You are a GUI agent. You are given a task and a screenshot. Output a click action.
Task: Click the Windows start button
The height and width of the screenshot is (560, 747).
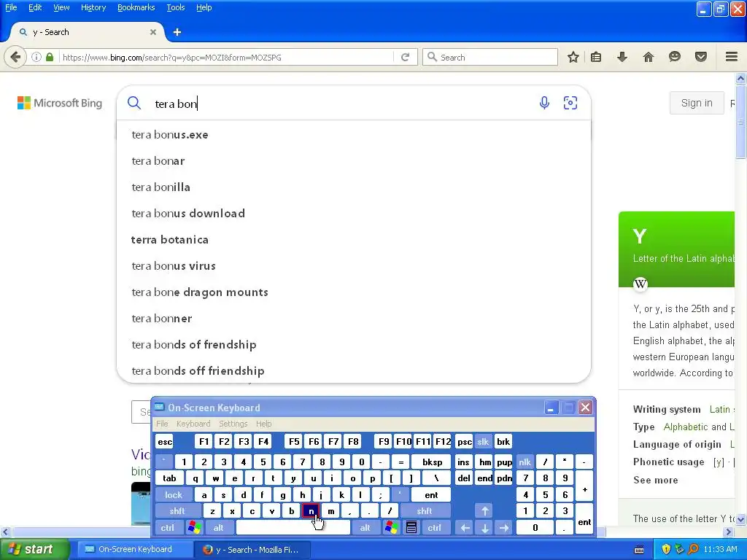(x=34, y=550)
